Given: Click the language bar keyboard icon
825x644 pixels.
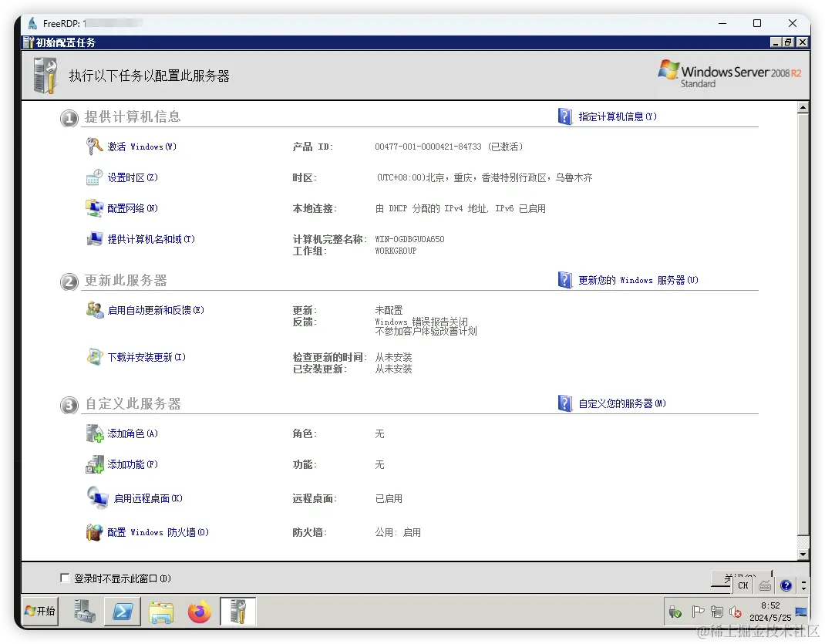Looking at the screenshot, I should (x=766, y=585).
